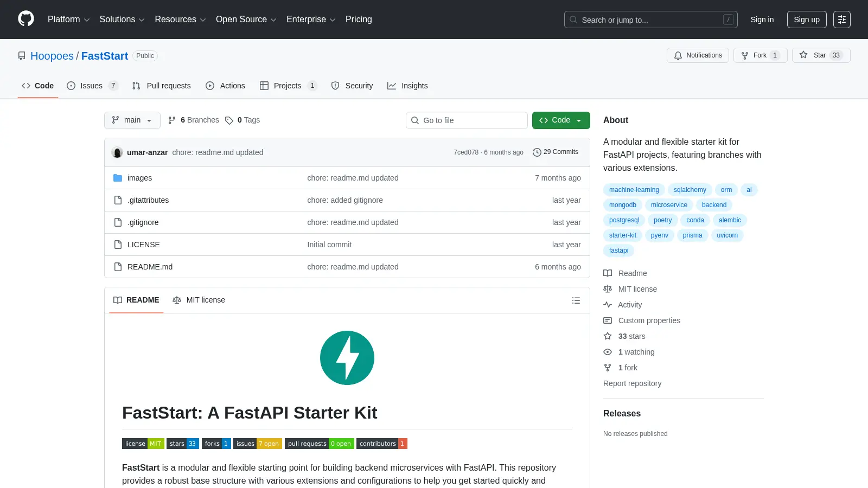Open the images folder name link
This screenshot has height=488, width=868.
click(x=139, y=178)
